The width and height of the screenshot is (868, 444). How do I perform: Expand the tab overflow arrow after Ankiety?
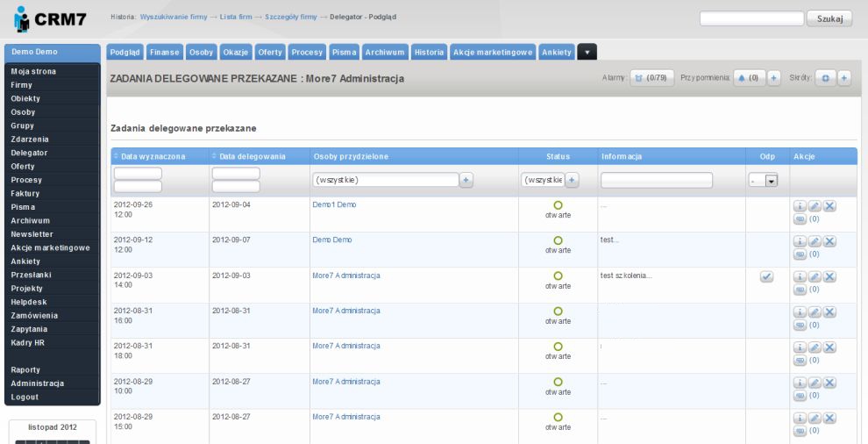(x=587, y=53)
